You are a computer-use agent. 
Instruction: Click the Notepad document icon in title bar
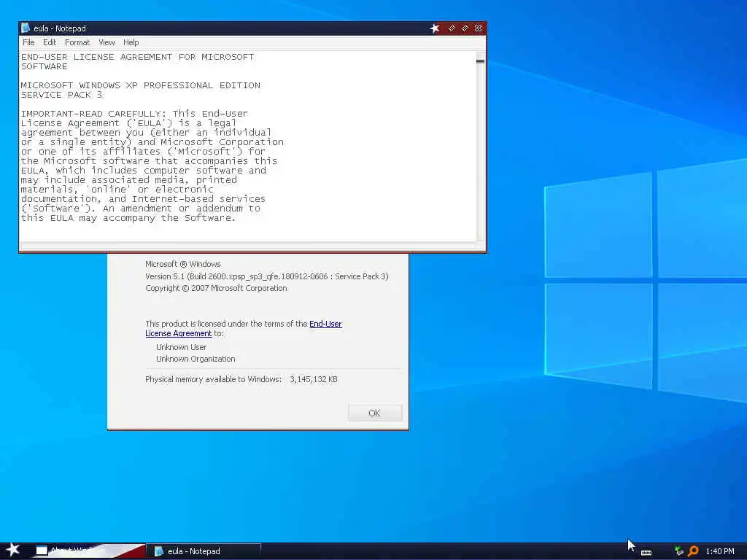(x=26, y=28)
